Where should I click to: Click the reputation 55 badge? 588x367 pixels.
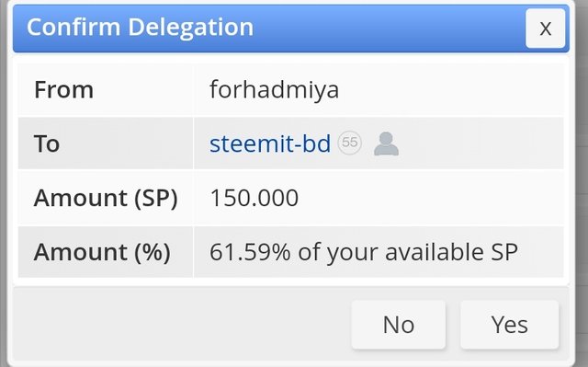(349, 143)
